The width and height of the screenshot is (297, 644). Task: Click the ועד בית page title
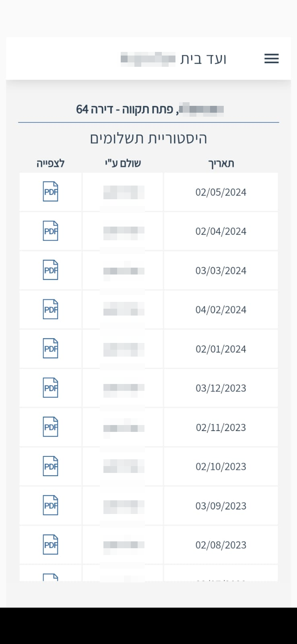tap(203, 59)
